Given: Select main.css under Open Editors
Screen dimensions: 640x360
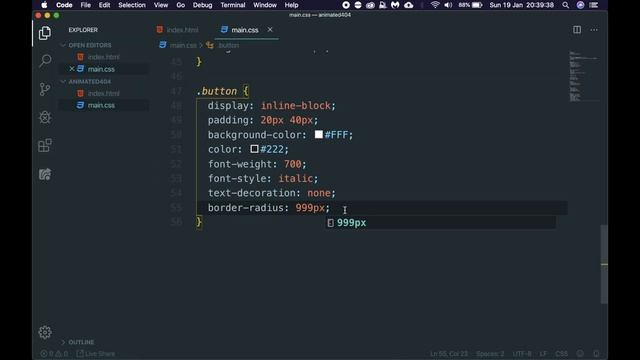Looking at the screenshot, I should (x=101, y=69).
